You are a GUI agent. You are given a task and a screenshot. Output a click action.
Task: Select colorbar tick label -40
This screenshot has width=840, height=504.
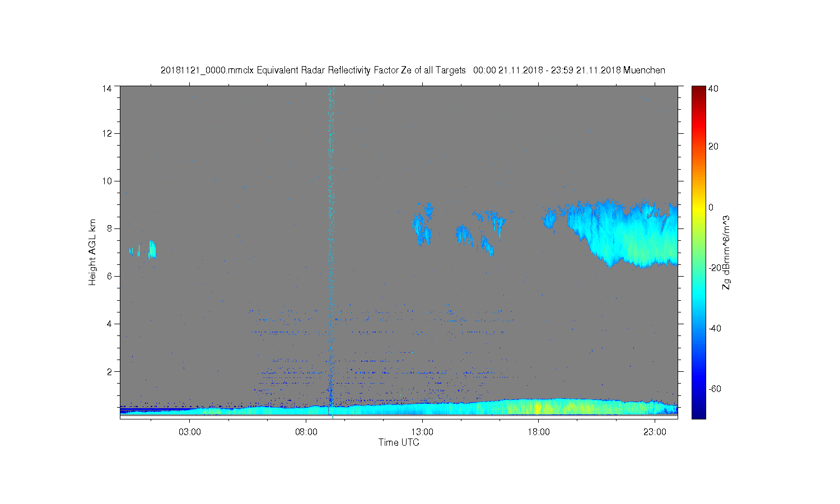pyautogui.click(x=715, y=328)
